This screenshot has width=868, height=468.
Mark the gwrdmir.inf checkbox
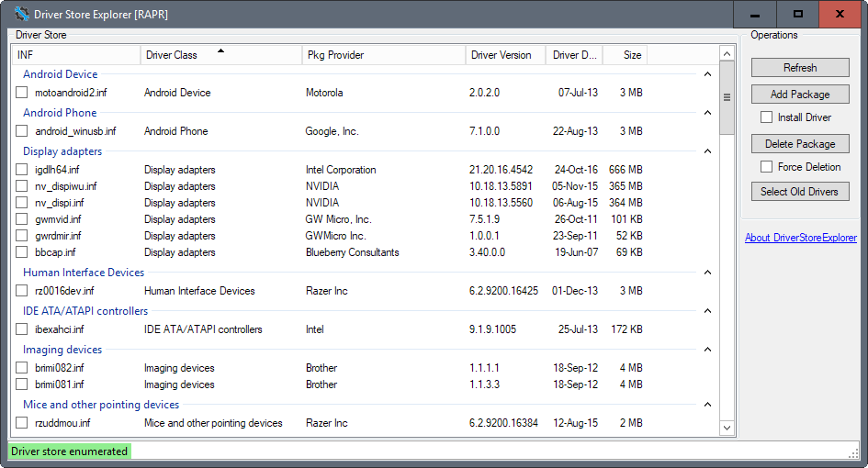coord(22,236)
